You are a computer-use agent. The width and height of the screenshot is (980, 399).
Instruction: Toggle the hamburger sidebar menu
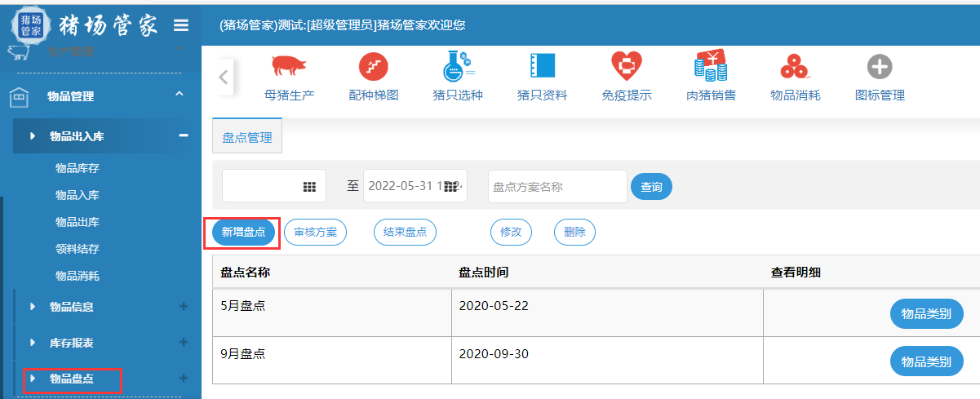pos(181,25)
